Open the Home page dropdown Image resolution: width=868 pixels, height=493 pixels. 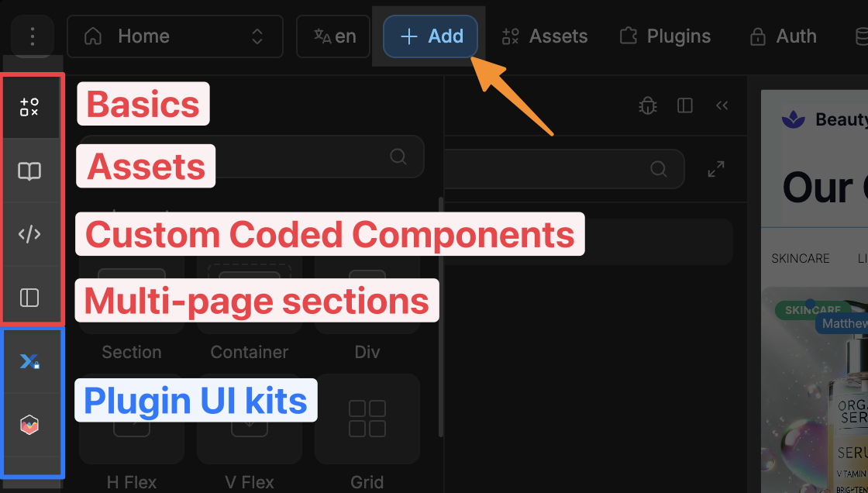coord(256,36)
